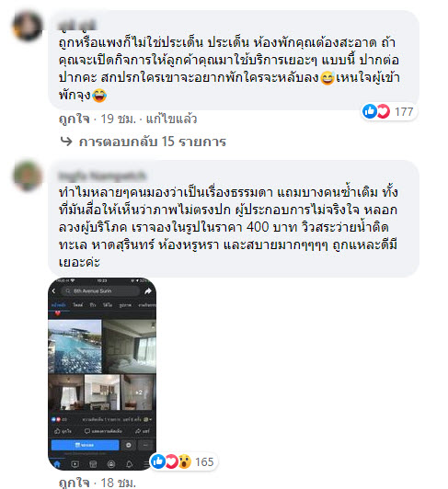Like the second comment via ถูกใจ
This screenshot has height=489, width=448.
[x=75, y=483]
